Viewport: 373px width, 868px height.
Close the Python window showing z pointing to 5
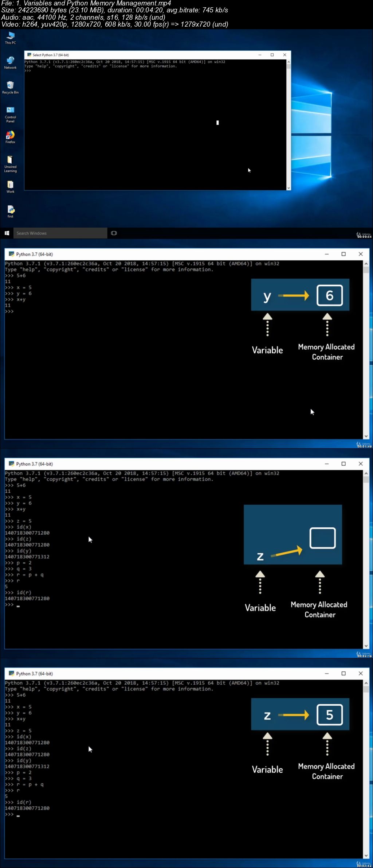tap(361, 673)
